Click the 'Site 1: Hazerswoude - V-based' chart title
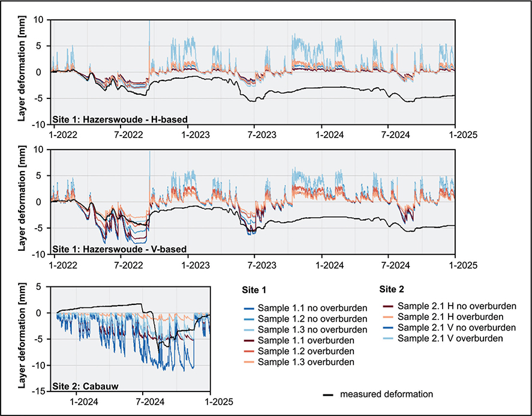Screen dimensions: 532x416 pos(119,249)
